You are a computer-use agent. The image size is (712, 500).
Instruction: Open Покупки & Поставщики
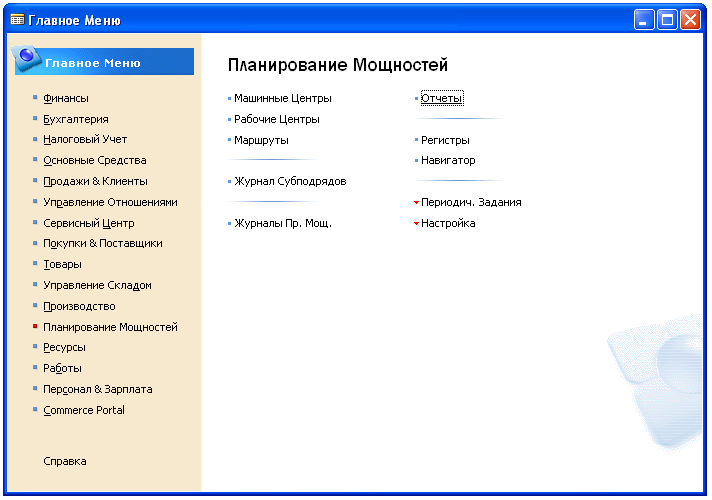[103, 243]
